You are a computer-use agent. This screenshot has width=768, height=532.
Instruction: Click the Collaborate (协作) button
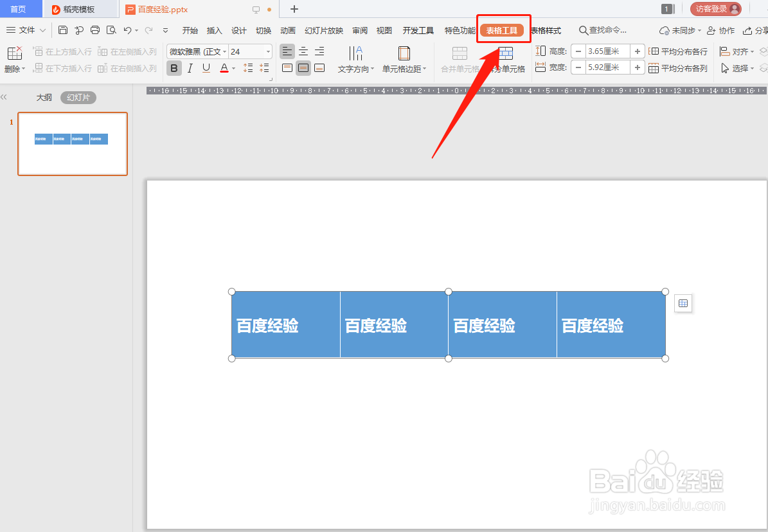click(721, 30)
